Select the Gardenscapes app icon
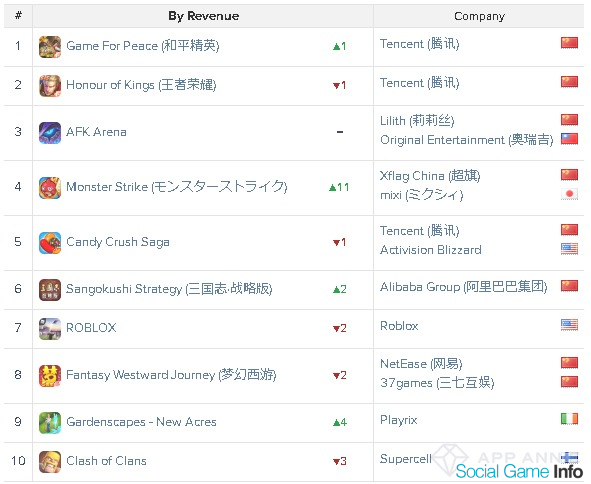 (x=50, y=423)
